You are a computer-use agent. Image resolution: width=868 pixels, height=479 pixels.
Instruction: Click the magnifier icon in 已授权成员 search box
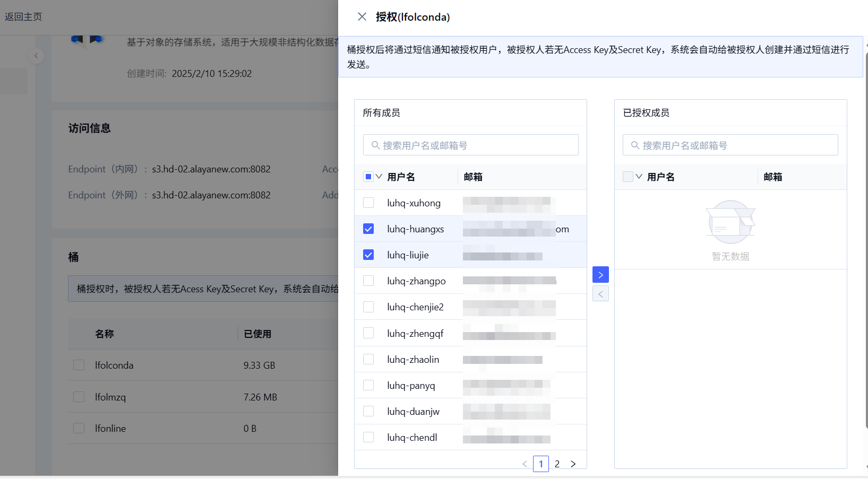coord(635,144)
